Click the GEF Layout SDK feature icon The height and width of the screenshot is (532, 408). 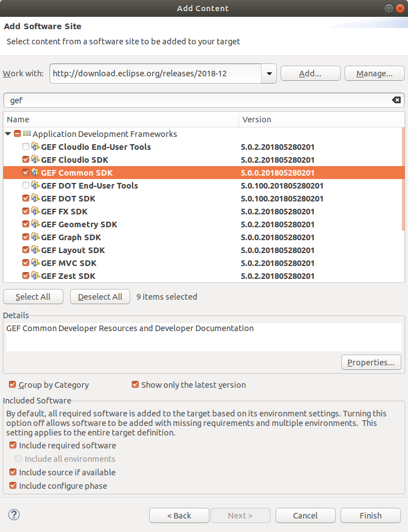coord(35,250)
